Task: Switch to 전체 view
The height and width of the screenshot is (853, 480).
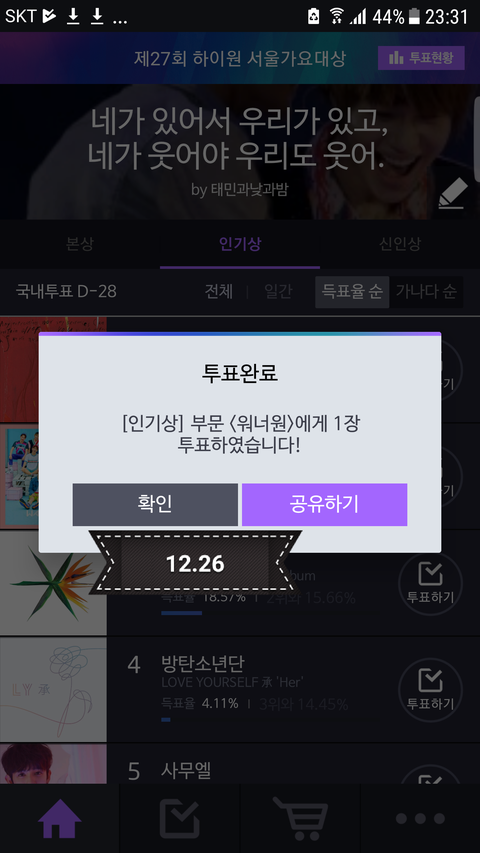Action: [x=219, y=292]
